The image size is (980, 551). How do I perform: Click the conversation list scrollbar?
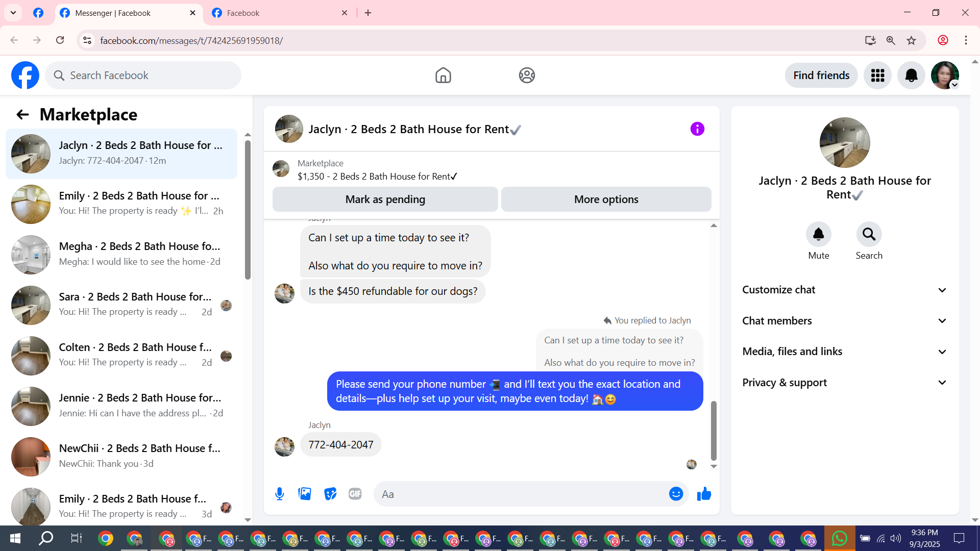pyautogui.click(x=248, y=209)
